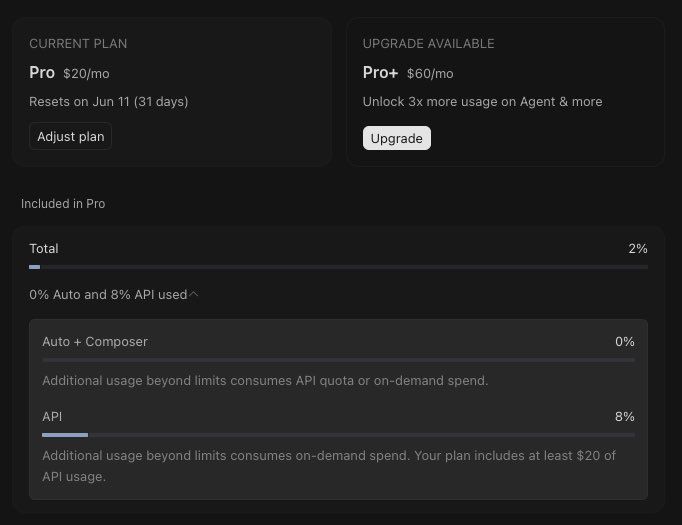
Task: Click the '2%' total usage value
Action: (x=638, y=249)
